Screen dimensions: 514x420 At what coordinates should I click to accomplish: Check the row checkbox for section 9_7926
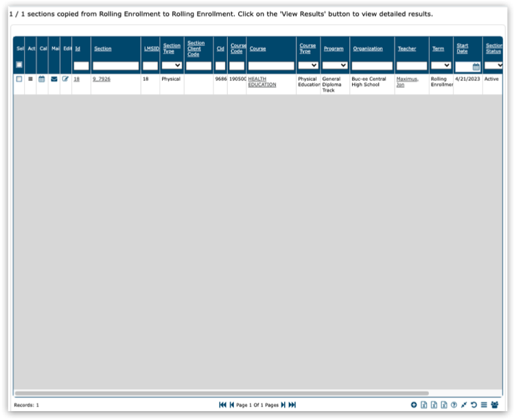coord(19,79)
